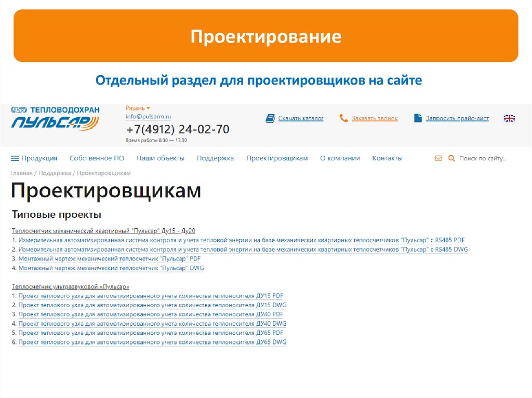Click the large Проектировщикам page title
Screen dimensions: 532x398
point(106,191)
